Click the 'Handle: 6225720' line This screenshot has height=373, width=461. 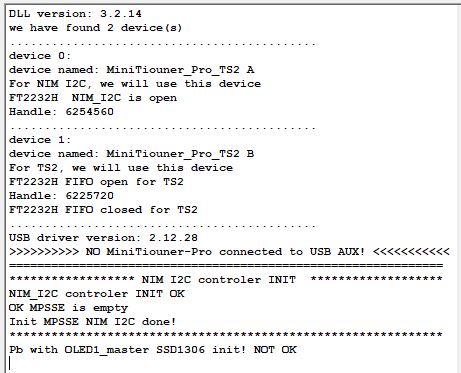point(61,196)
